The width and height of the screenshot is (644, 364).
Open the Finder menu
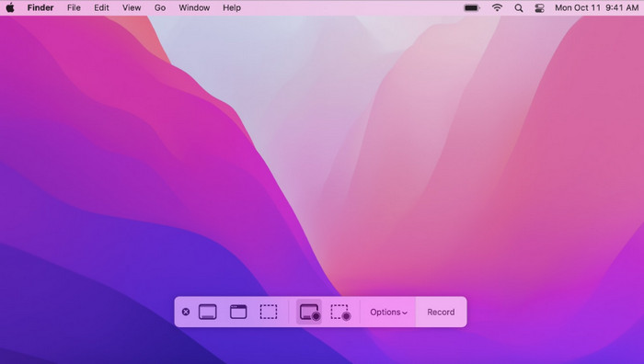tap(40, 7)
